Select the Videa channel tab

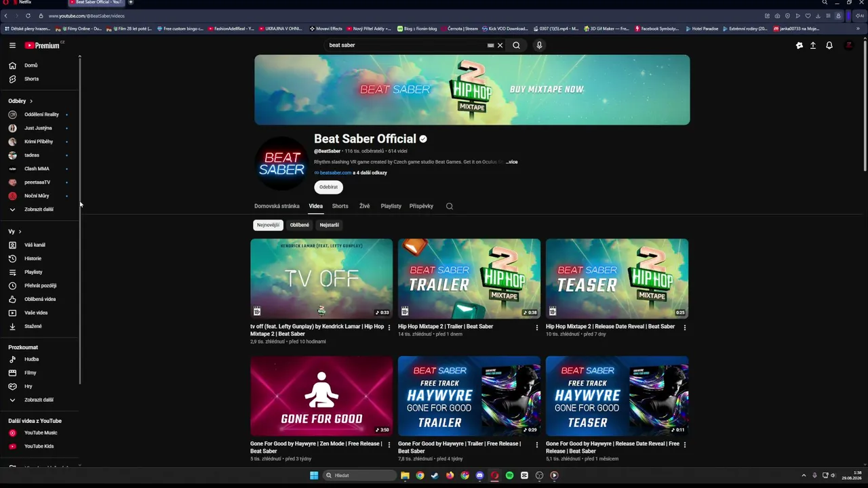[x=316, y=206]
